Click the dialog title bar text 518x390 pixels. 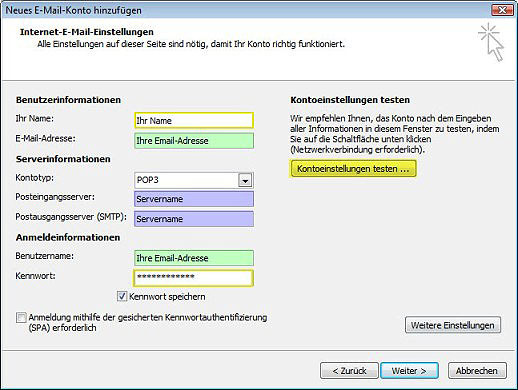coord(73,10)
